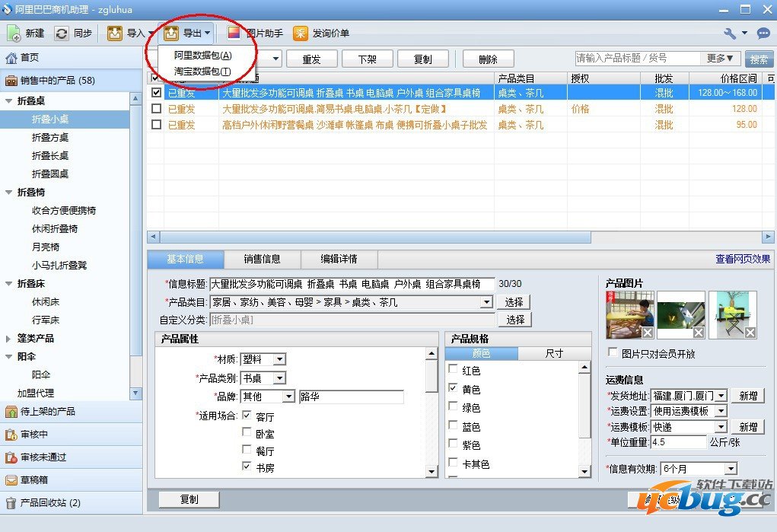The image size is (777, 532).
Task: Switch to the 销售信息 tab
Action: click(262, 259)
